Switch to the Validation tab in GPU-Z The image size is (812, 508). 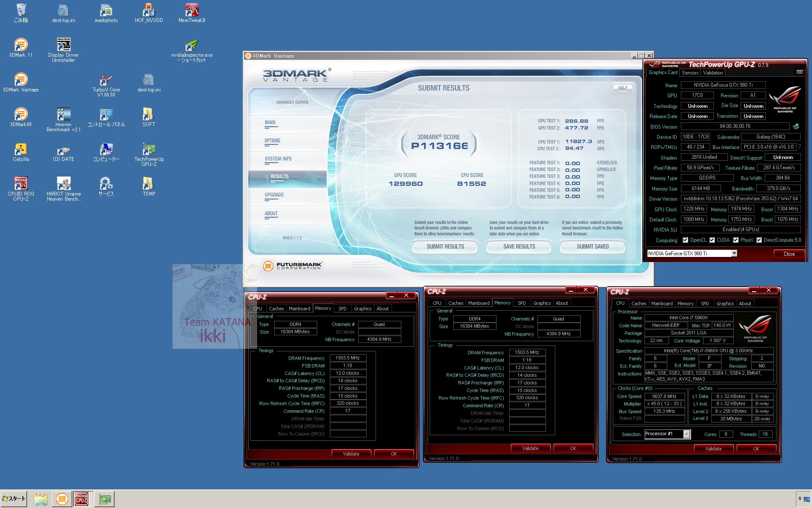(x=713, y=72)
